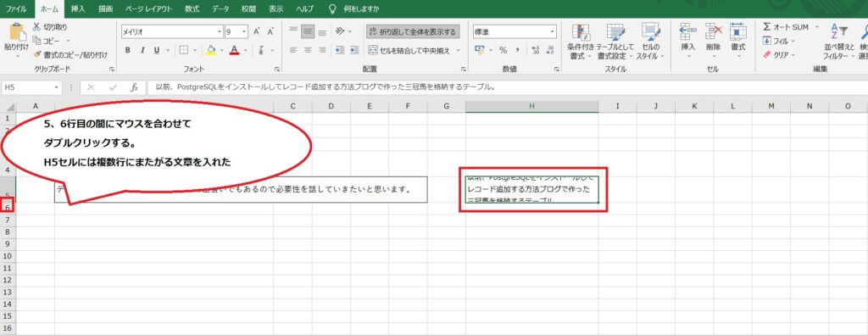Screen dimensions: 868x335
Task: Click the text orientation icon
Action: point(341,31)
